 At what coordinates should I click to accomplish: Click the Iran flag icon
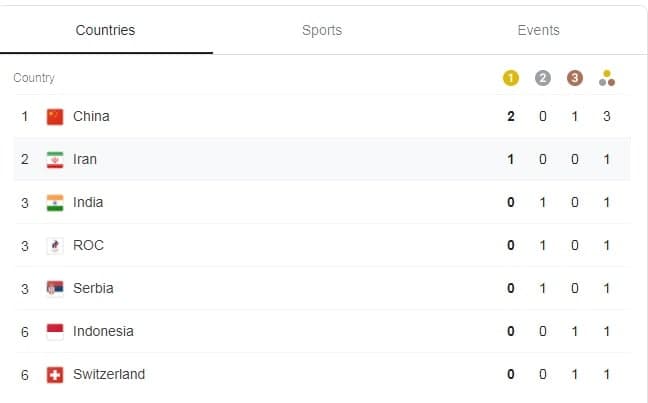point(55,160)
